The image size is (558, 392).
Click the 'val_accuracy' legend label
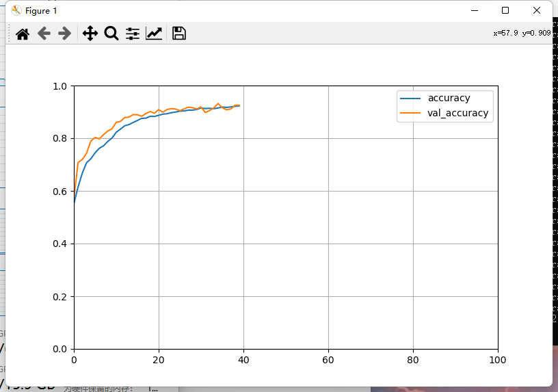(x=457, y=113)
